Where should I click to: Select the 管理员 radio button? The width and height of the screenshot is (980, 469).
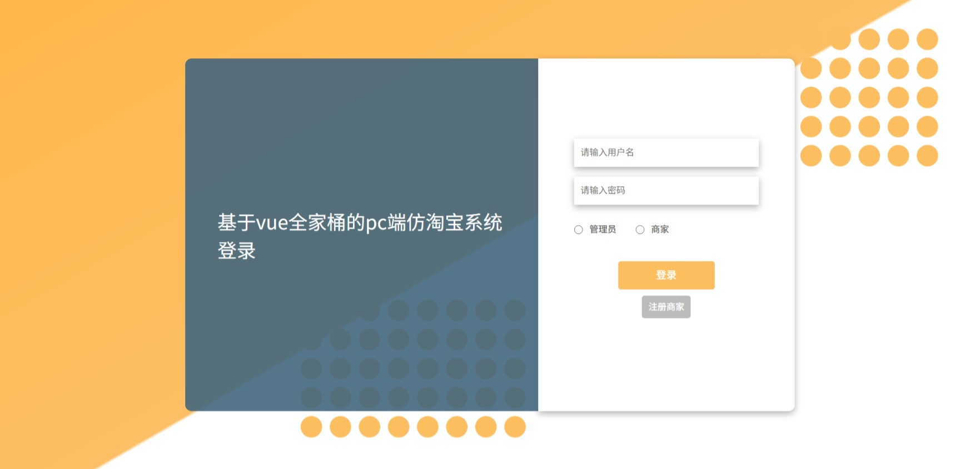579,229
